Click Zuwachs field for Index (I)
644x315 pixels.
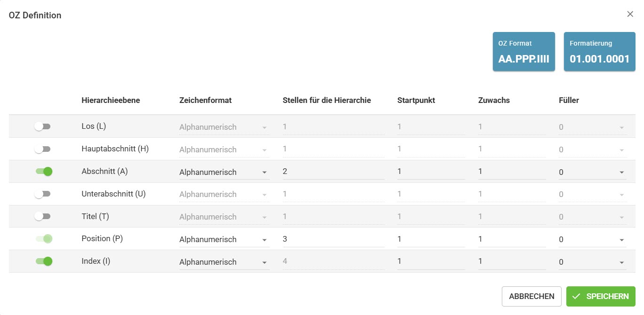pos(512,261)
